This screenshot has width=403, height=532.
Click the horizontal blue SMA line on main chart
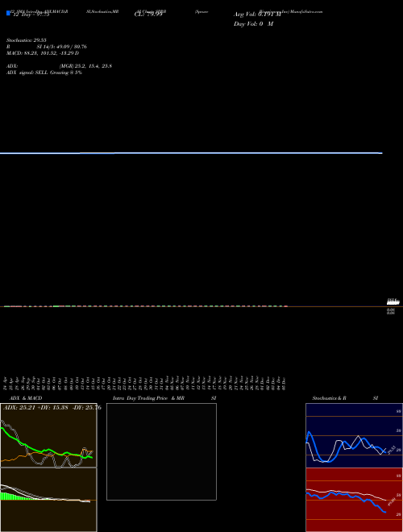point(191,153)
